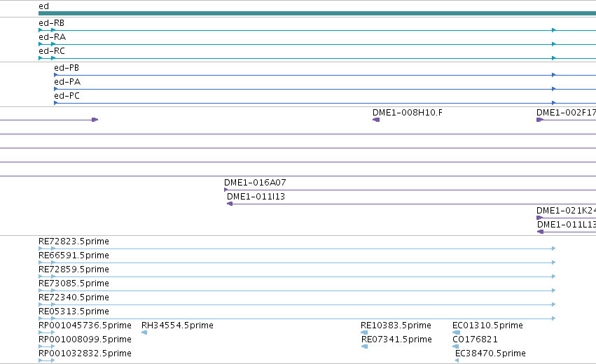Select the DME1-016A07 feature label
The height and width of the screenshot is (364, 596).
click(255, 183)
